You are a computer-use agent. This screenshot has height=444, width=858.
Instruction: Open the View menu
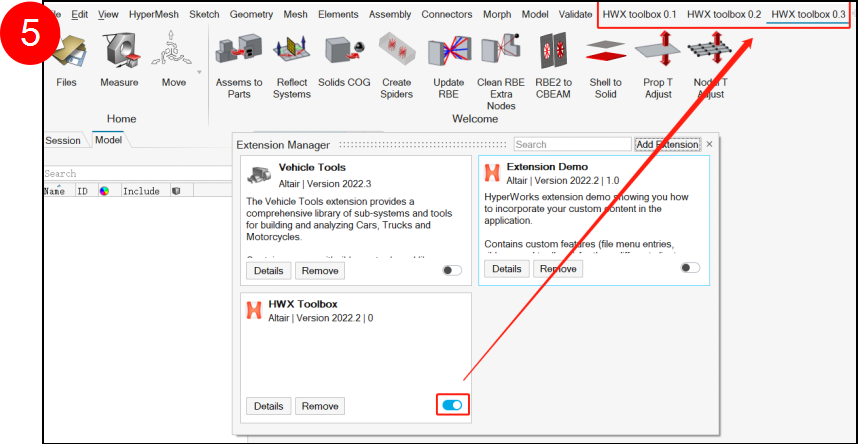(108, 15)
